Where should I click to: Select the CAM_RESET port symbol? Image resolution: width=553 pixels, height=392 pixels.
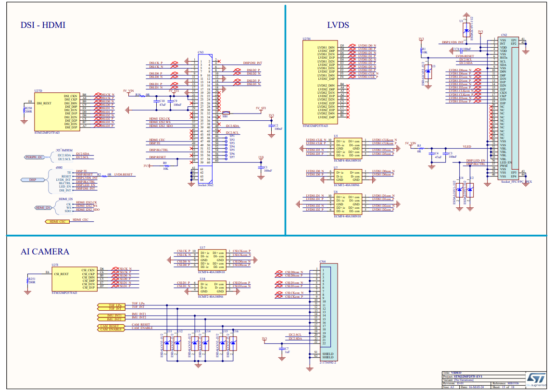click(111, 326)
